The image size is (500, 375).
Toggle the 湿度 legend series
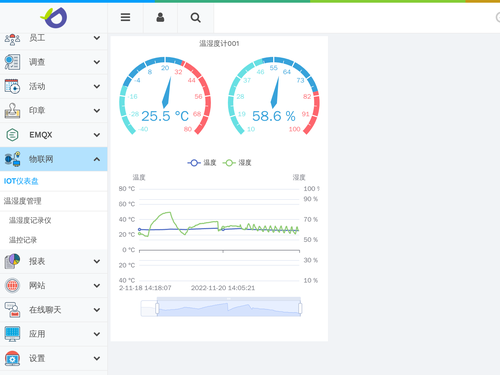(x=237, y=163)
